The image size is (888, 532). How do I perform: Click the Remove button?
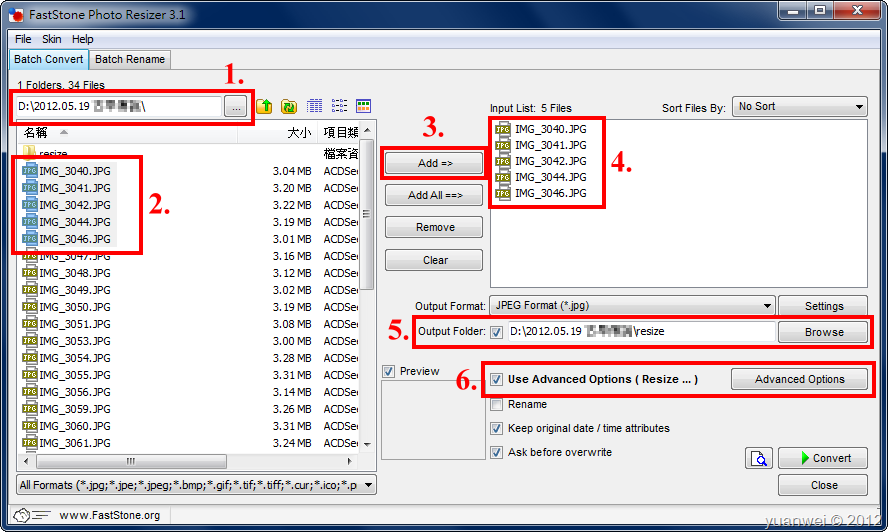click(x=434, y=227)
